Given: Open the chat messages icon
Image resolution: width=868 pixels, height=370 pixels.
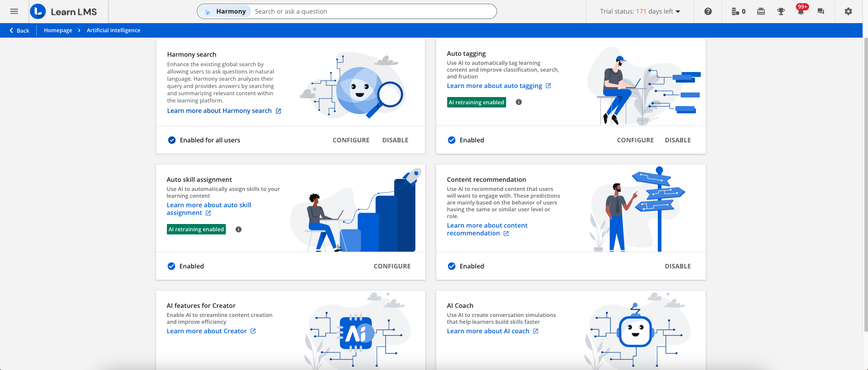Looking at the screenshot, I should tap(821, 11).
